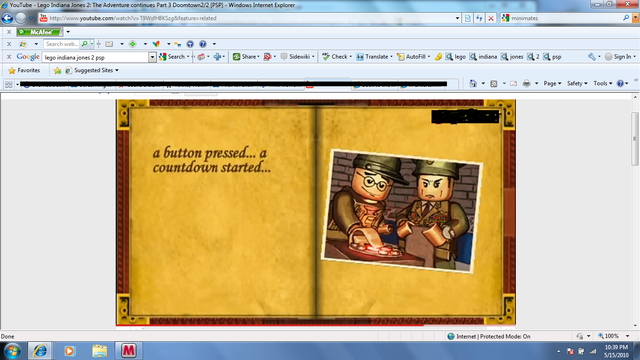640x360 pixels.
Task: Open the Windows Live mail icon
Action: (x=109, y=44)
